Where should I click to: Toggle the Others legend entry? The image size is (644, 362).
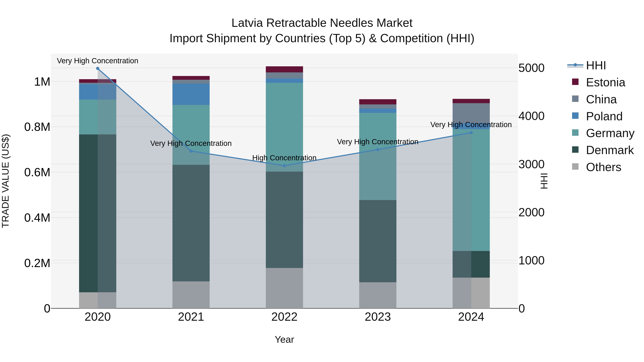pos(596,167)
